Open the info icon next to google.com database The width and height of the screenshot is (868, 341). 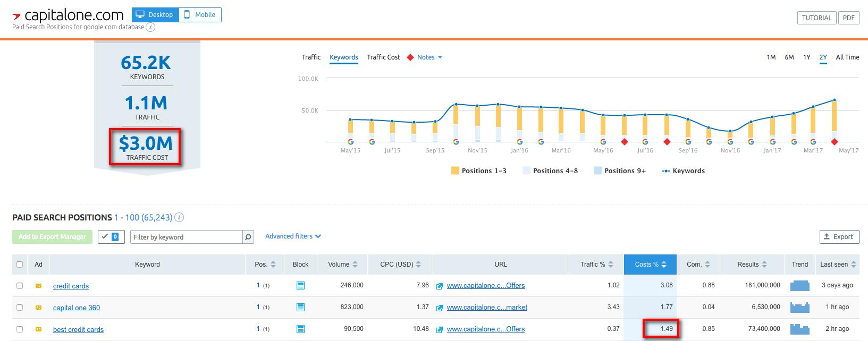click(x=150, y=27)
